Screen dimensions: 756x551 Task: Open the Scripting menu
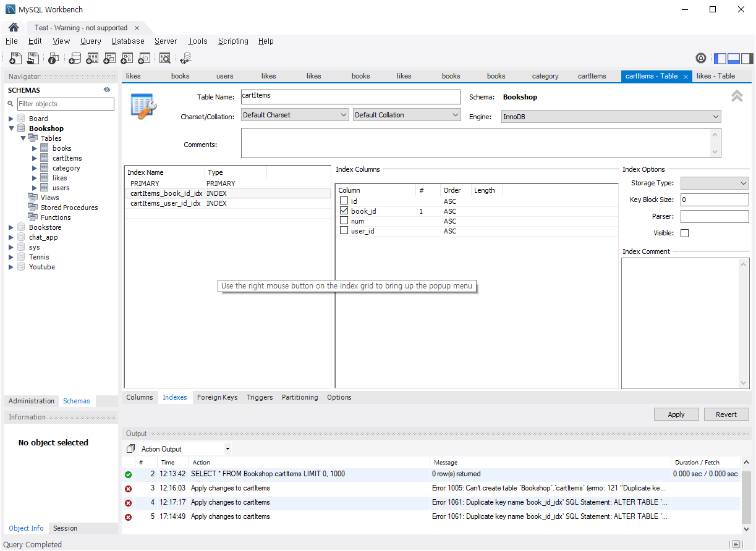click(x=233, y=41)
